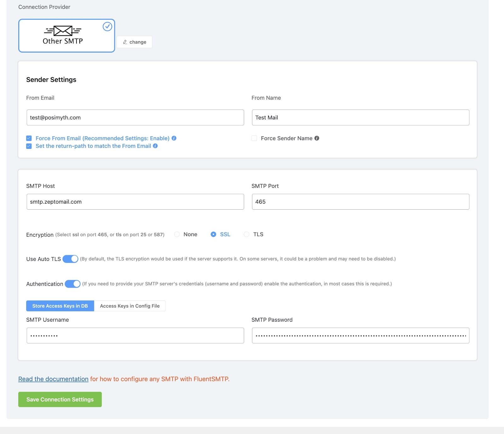The height and width of the screenshot is (434, 504).
Task: Switch to Access Keys in Config File tab
Action: 130,306
